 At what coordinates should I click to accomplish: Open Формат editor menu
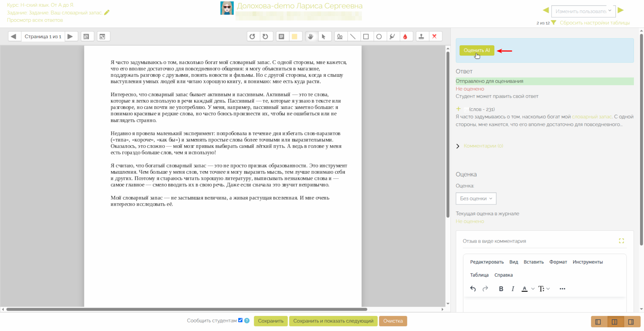coord(558,262)
